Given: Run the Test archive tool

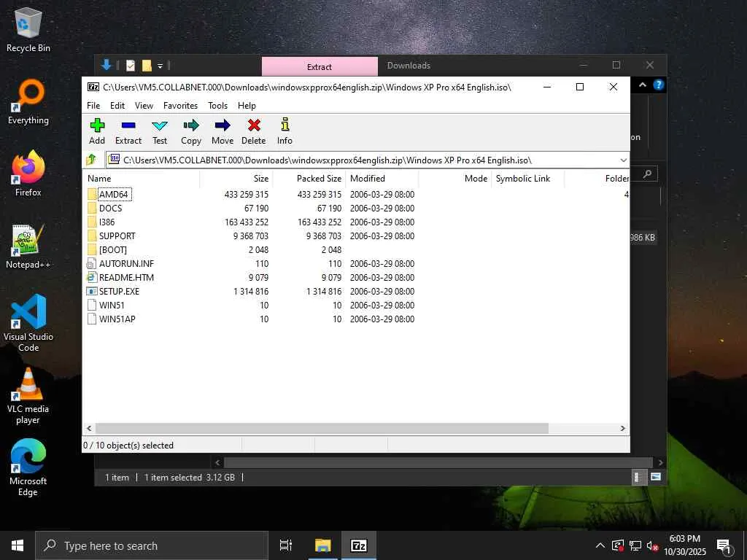Looking at the screenshot, I should point(160,125).
